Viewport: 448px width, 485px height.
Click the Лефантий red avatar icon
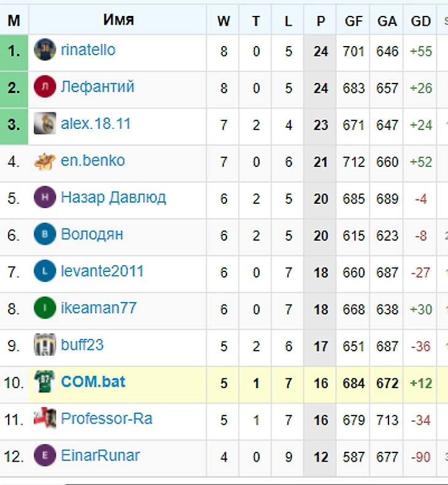pos(45,87)
